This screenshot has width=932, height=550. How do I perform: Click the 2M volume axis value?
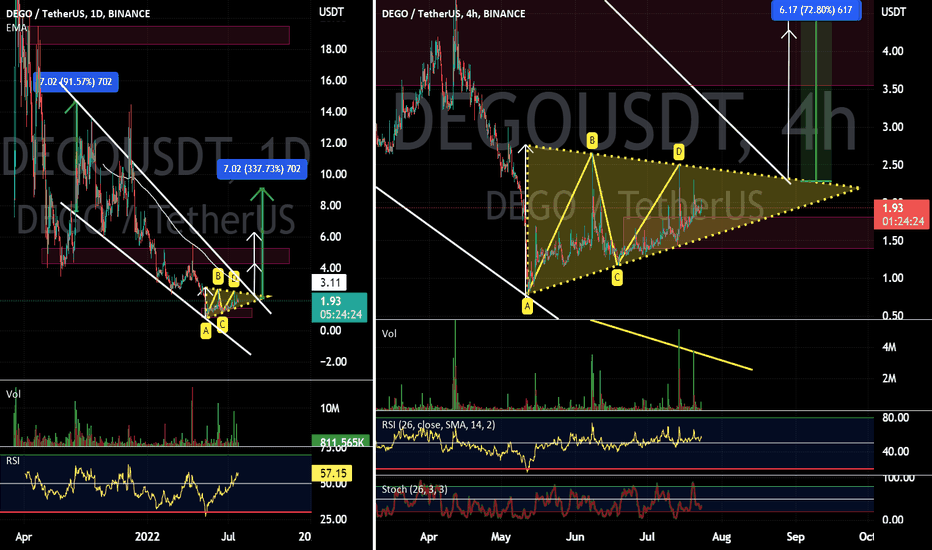click(x=889, y=379)
